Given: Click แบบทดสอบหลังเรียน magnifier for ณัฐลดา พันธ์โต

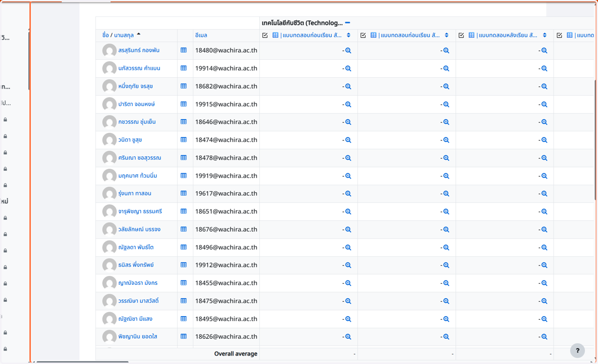Looking at the screenshot, I should [x=544, y=247].
